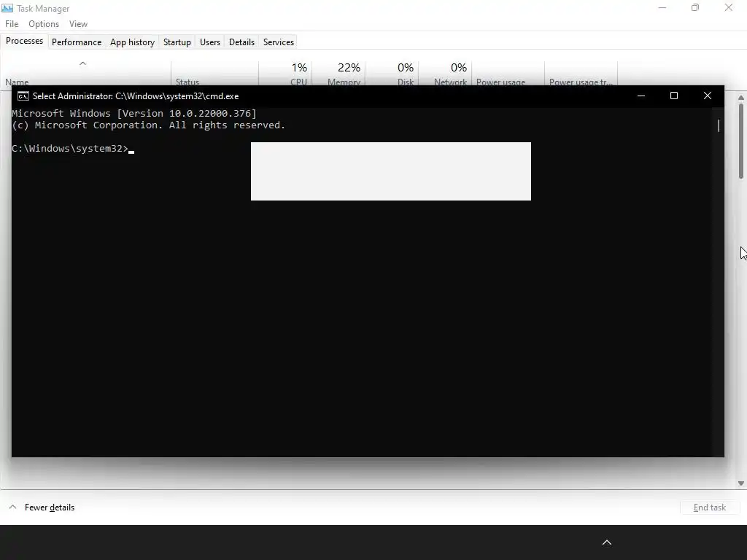Open the Startup tab
The image size is (747, 560).
coord(177,42)
